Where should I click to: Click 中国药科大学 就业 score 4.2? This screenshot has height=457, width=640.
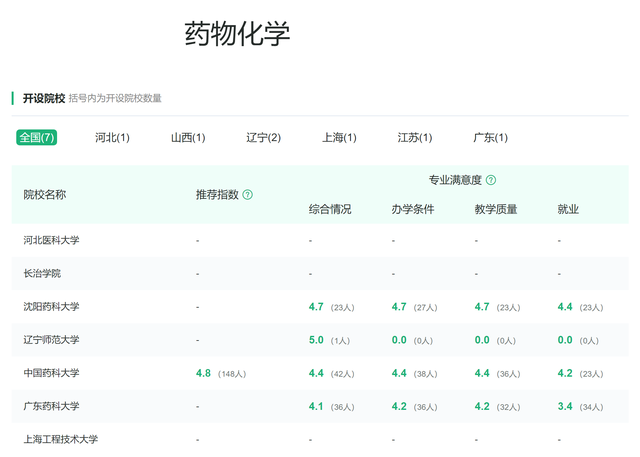[x=565, y=373]
